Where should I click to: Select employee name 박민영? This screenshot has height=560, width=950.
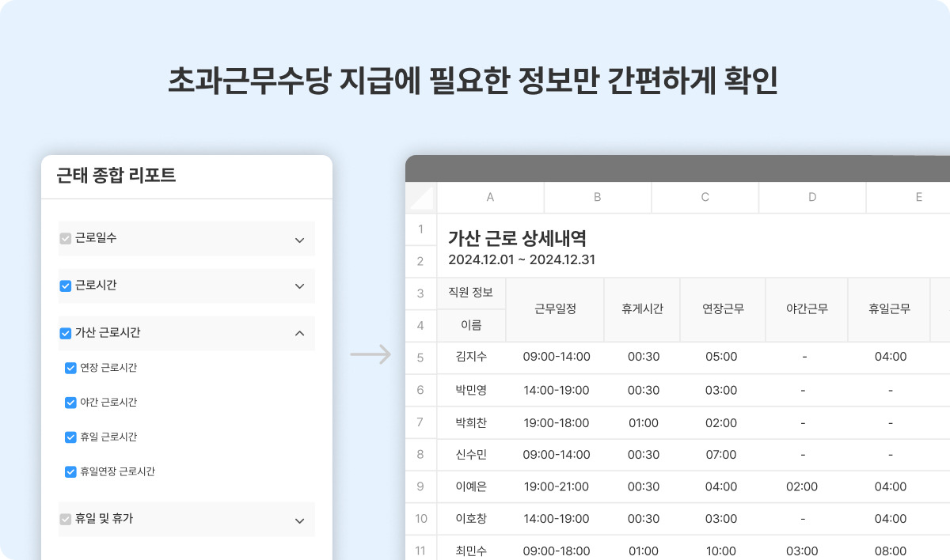471,390
